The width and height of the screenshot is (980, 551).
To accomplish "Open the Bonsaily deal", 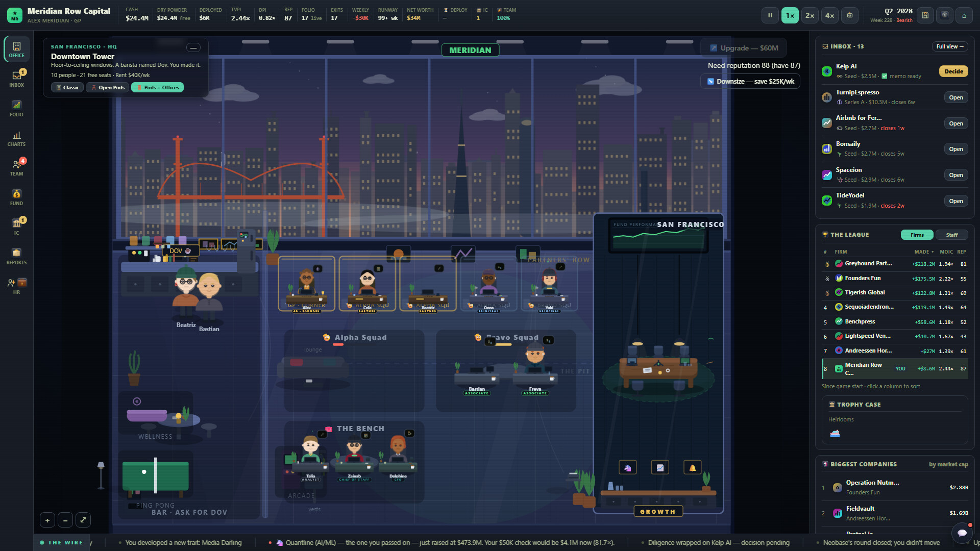I will pyautogui.click(x=955, y=149).
